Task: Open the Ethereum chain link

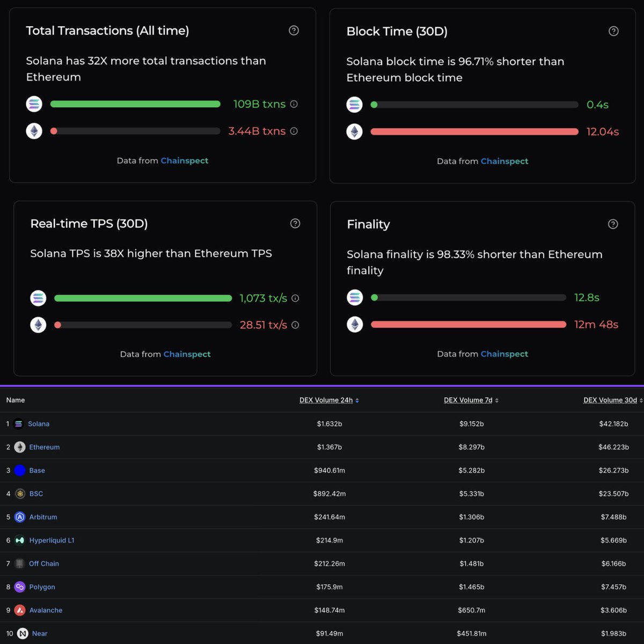Action: point(45,447)
